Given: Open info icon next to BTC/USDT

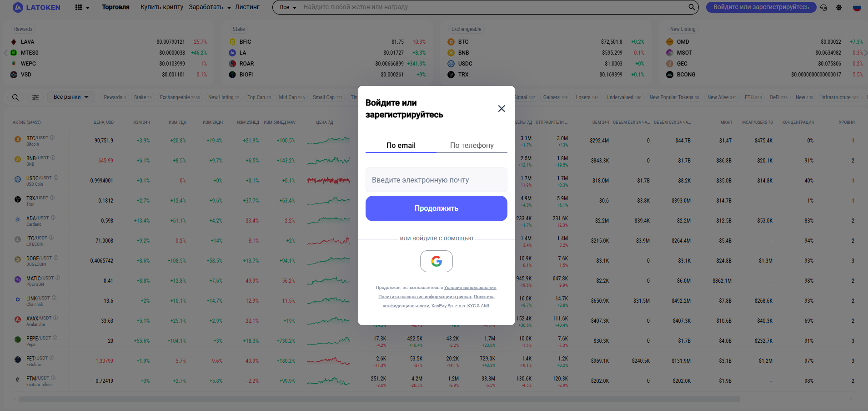Looking at the screenshot, I should [x=52, y=137].
